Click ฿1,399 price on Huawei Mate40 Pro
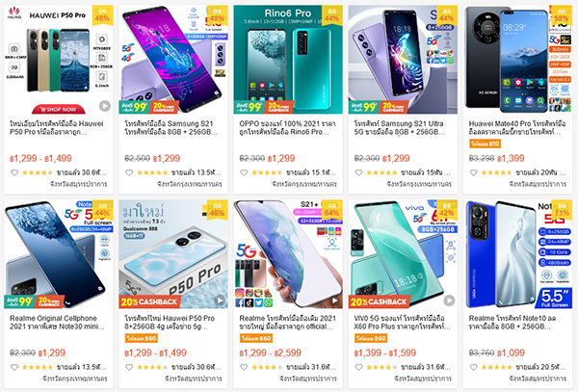 click(511, 158)
